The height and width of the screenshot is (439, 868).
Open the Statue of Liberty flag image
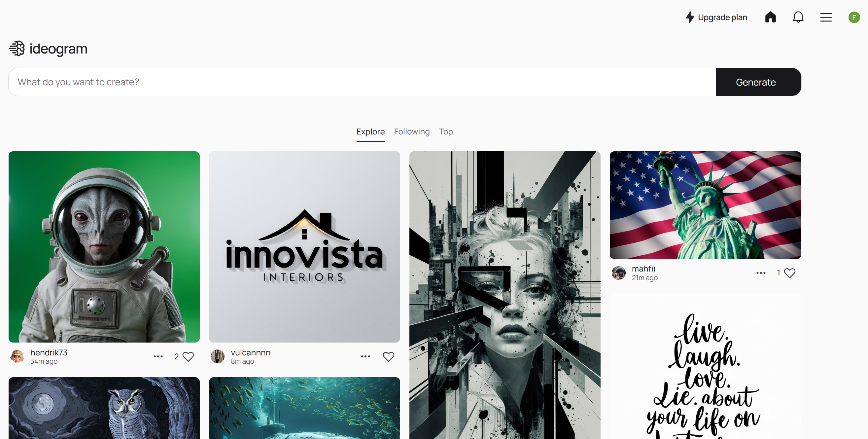(x=705, y=205)
